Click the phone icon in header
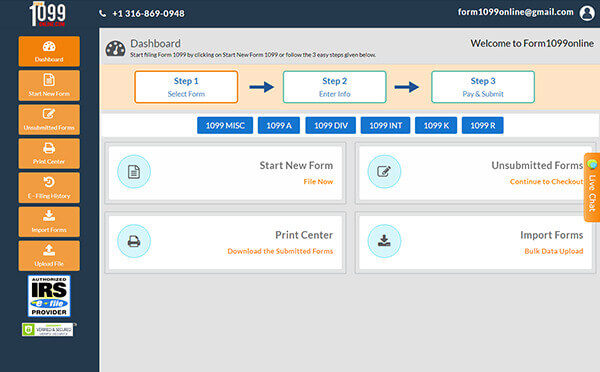600x372 pixels. click(x=103, y=13)
